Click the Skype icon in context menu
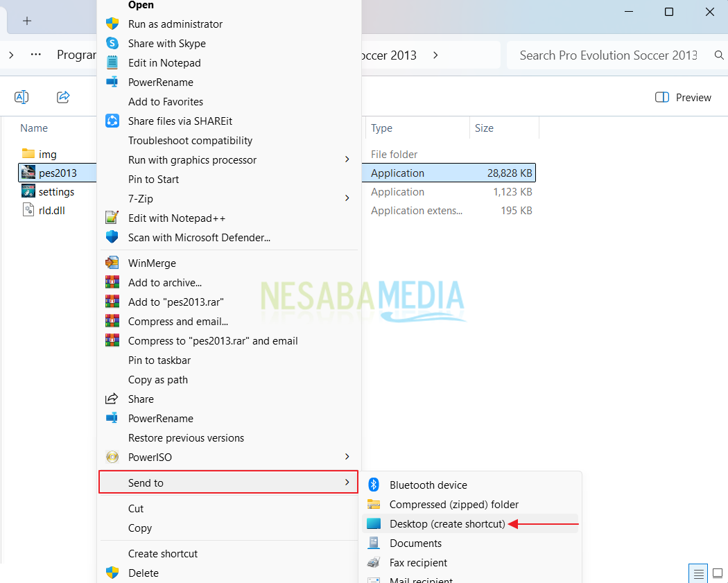Image resolution: width=728 pixels, height=583 pixels. (x=112, y=43)
